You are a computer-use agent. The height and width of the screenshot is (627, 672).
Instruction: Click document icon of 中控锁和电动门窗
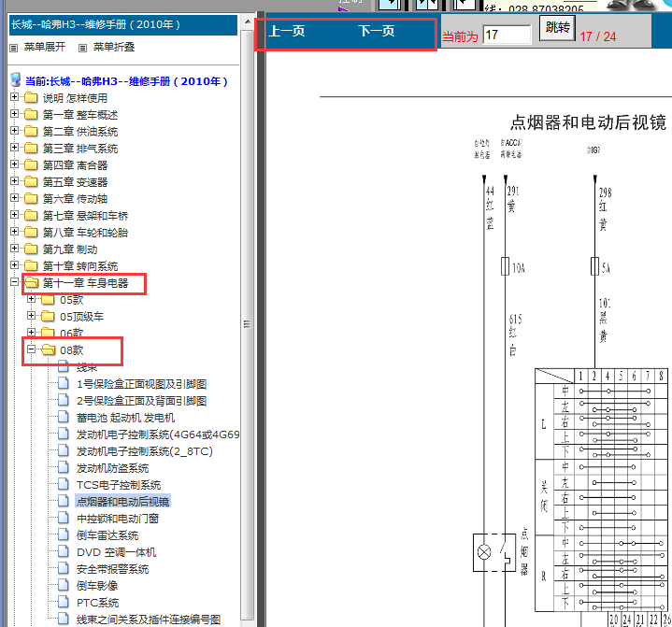[64, 519]
